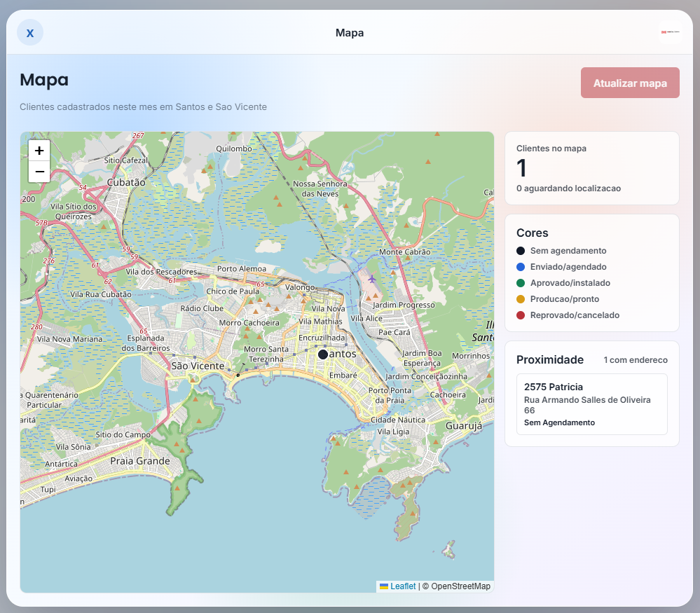Click the Ukraine flag icon beside Leaflet

(x=383, y=586)
